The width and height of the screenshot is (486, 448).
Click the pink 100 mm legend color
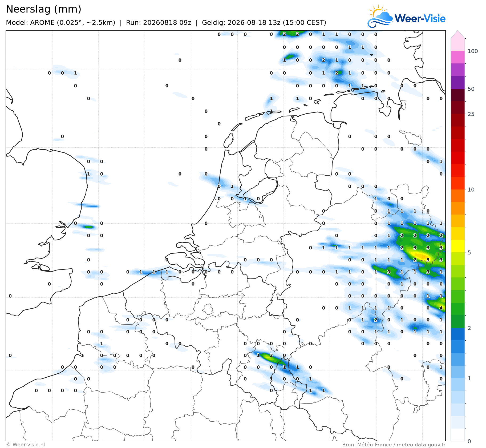(x=458, y=45)
